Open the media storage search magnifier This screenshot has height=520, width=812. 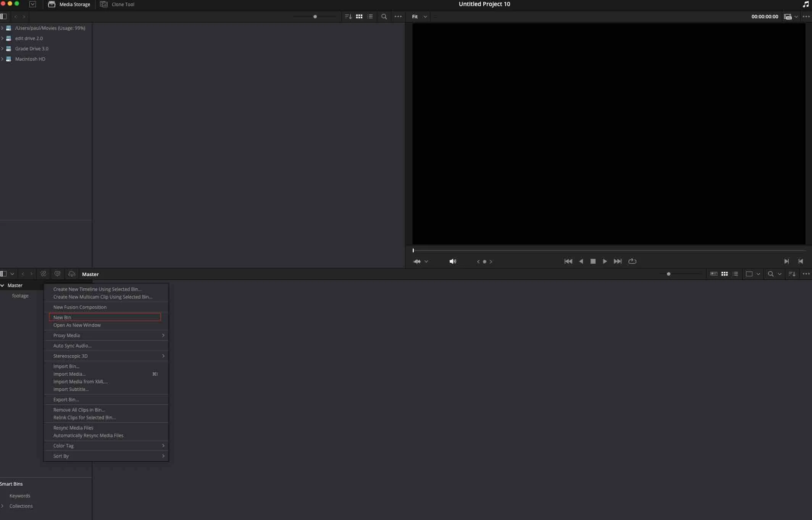click(384, 17)
